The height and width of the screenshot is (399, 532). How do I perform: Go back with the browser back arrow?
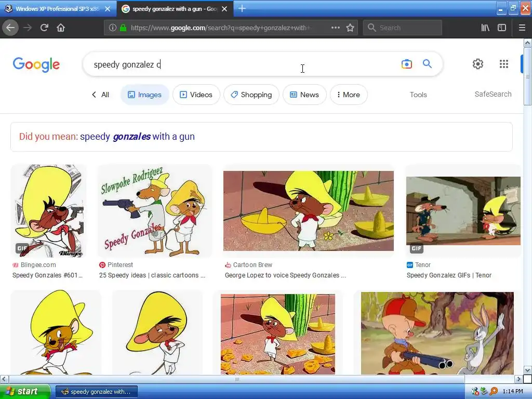pos(10,28)
